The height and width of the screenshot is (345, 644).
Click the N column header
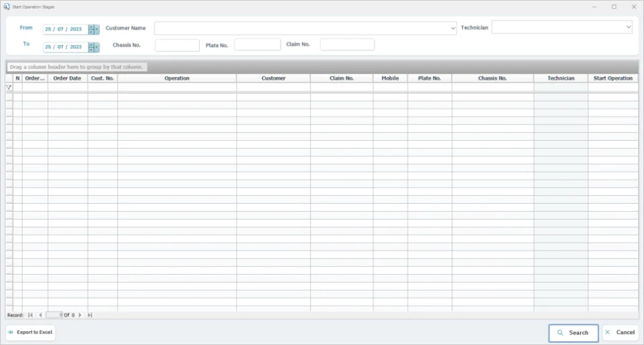point(17,78)
